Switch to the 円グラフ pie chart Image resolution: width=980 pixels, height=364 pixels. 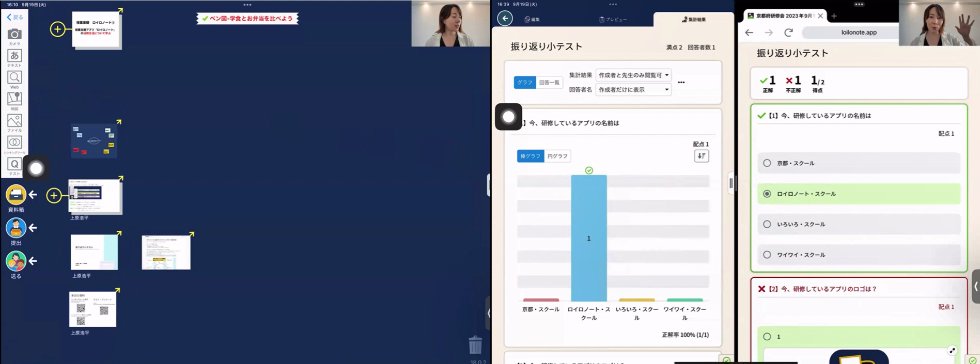(x=557, y=156)
